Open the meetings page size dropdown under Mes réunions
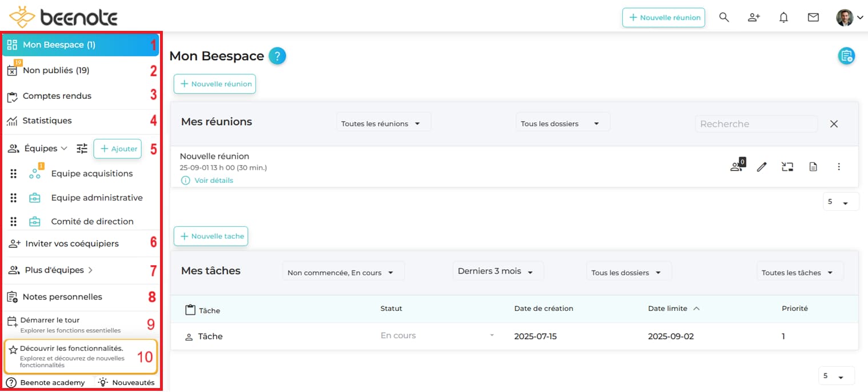Viewport: 868px width, 392px height. click(841, 202)
